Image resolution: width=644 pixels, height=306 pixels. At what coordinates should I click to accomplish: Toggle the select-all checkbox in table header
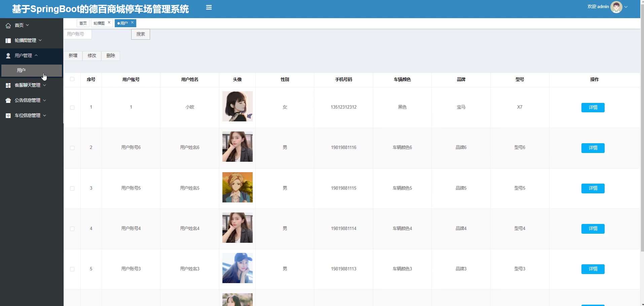tap(72, 79)
